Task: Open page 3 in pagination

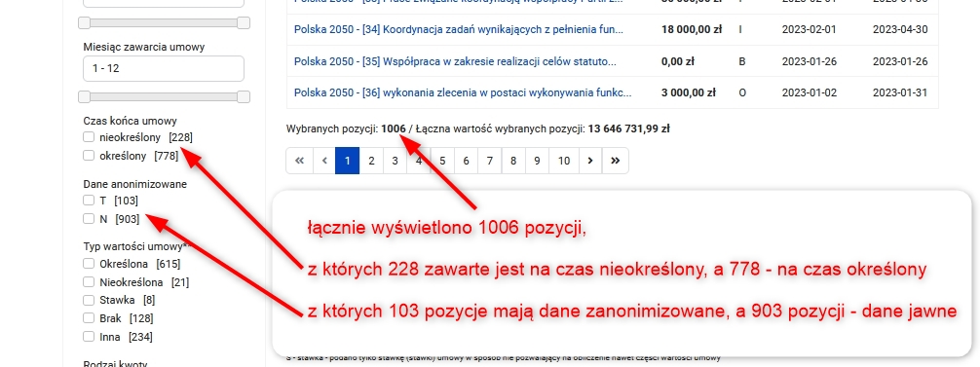Action: click(x=395, y=161)
